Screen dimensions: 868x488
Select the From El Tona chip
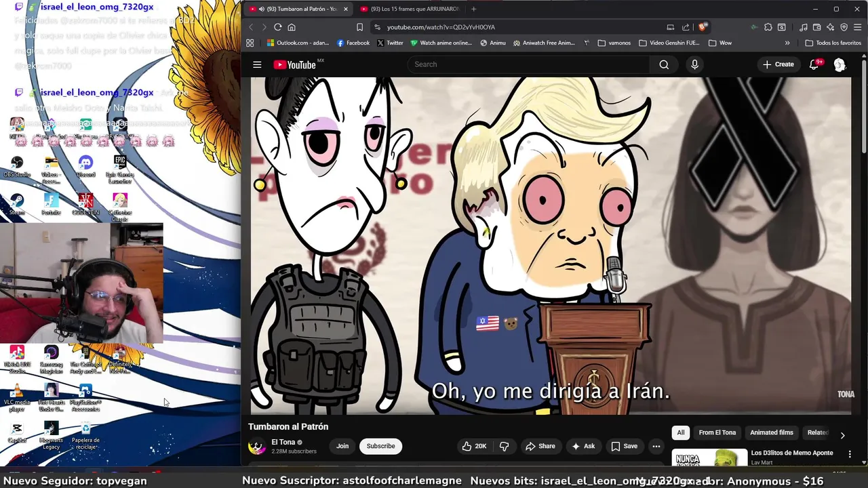717,432
